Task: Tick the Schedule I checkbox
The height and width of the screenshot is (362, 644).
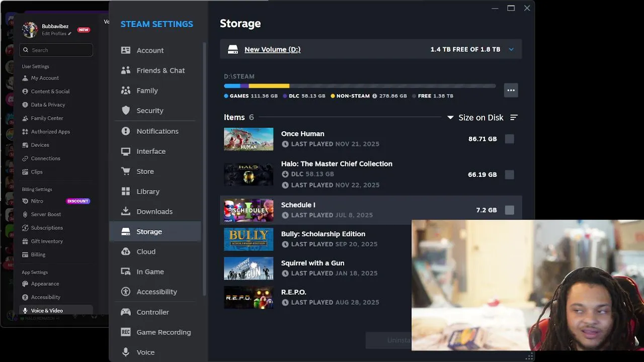Action: (x=510, y=210)
